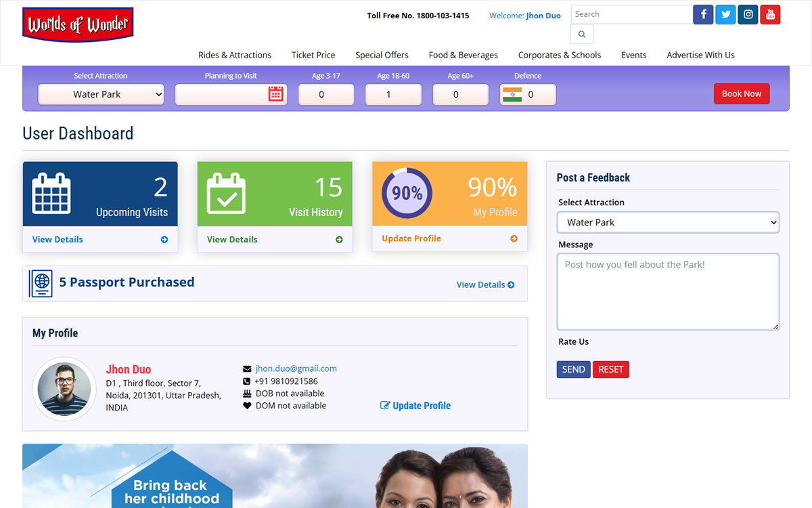Click the orange arrow beside Update Profile
This screenshot has width=812, height=508.
coord(514,238)
